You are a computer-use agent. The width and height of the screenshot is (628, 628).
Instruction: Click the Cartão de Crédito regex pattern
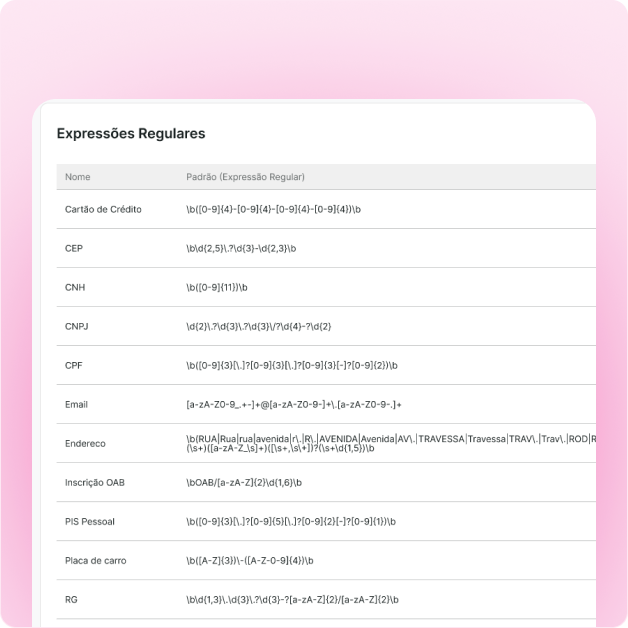[x=273, y=209]
